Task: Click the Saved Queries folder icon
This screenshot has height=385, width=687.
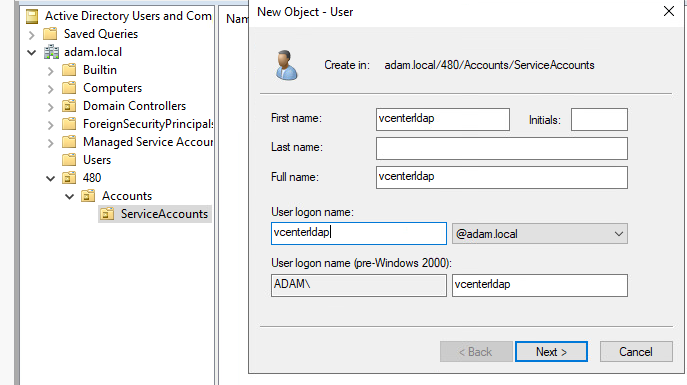Action: click(x=50, y=34)
